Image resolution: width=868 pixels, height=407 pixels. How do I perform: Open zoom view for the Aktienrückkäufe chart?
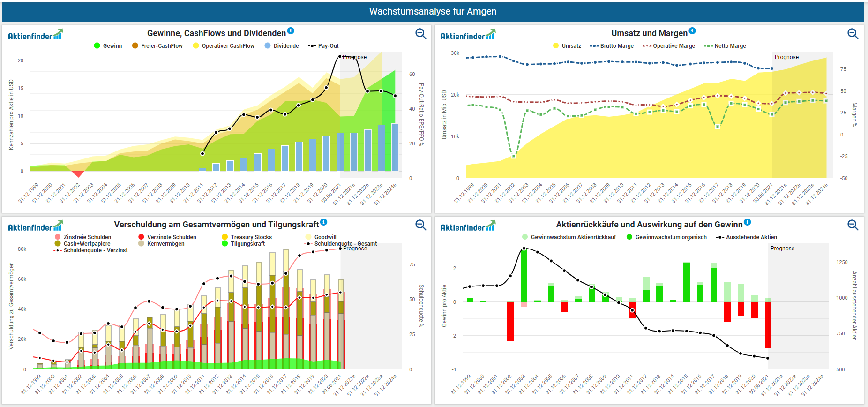(853, 225)
